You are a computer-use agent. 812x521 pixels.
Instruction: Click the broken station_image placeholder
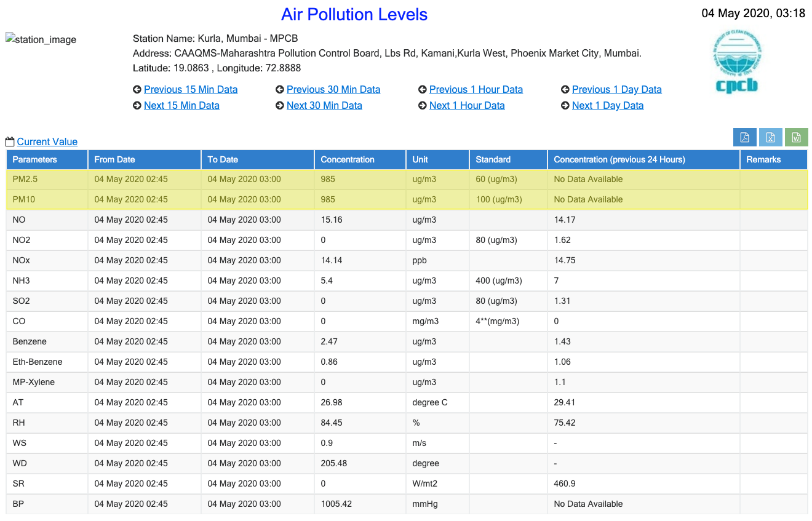point(41,40)
